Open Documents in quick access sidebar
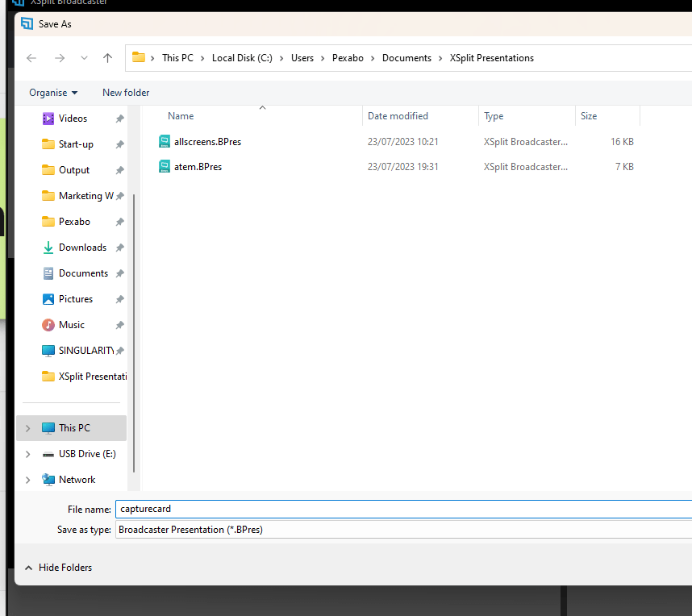692x616 pixels. pyautogui.click(x=83, y=273)
